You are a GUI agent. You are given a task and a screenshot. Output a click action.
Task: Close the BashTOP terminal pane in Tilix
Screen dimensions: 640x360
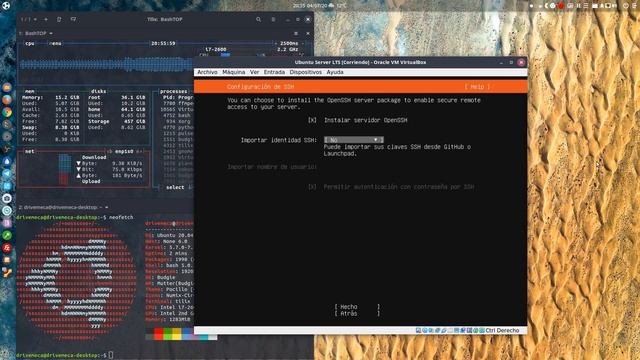tap(308, 33)
